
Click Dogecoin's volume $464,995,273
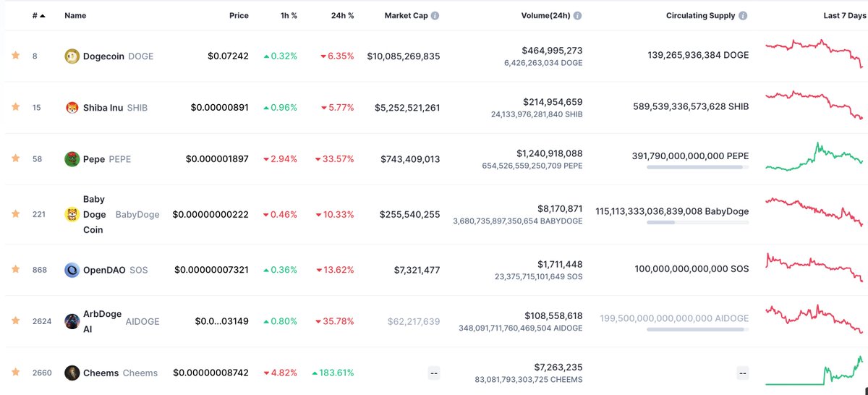(x=551, y=51)
